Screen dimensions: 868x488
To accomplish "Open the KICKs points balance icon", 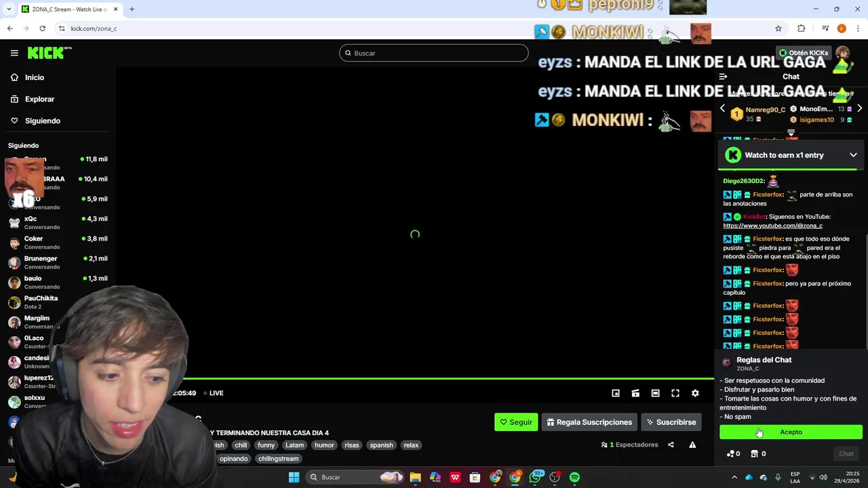I will point(733,453).
